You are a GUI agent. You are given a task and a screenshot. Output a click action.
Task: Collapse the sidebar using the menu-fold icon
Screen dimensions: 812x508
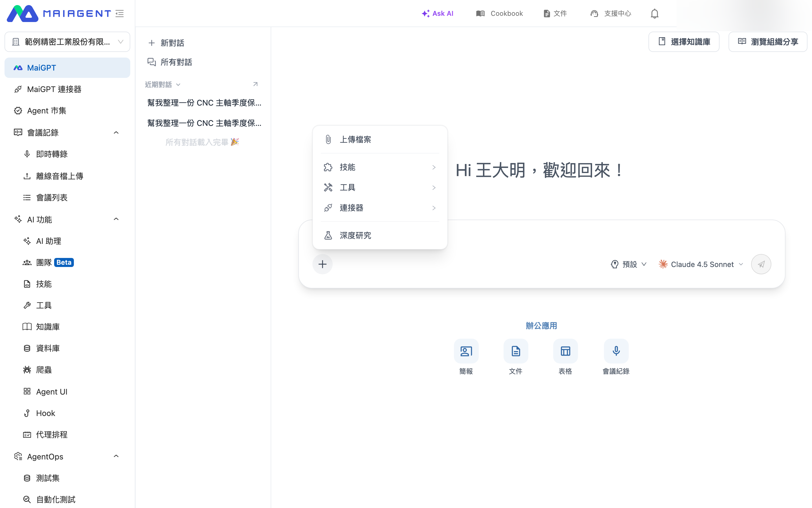120,14
